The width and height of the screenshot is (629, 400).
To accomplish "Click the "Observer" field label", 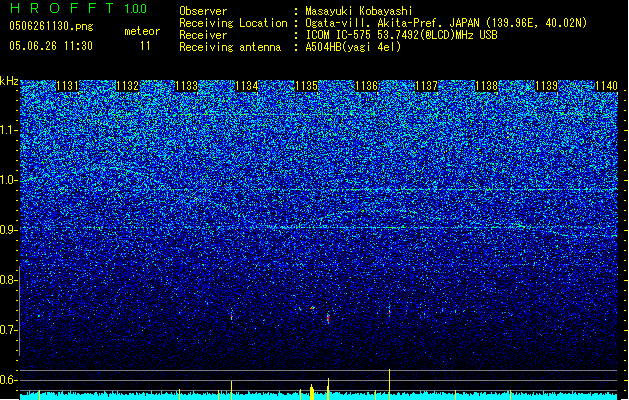I will pyautogui.click(x=203, y=11).
